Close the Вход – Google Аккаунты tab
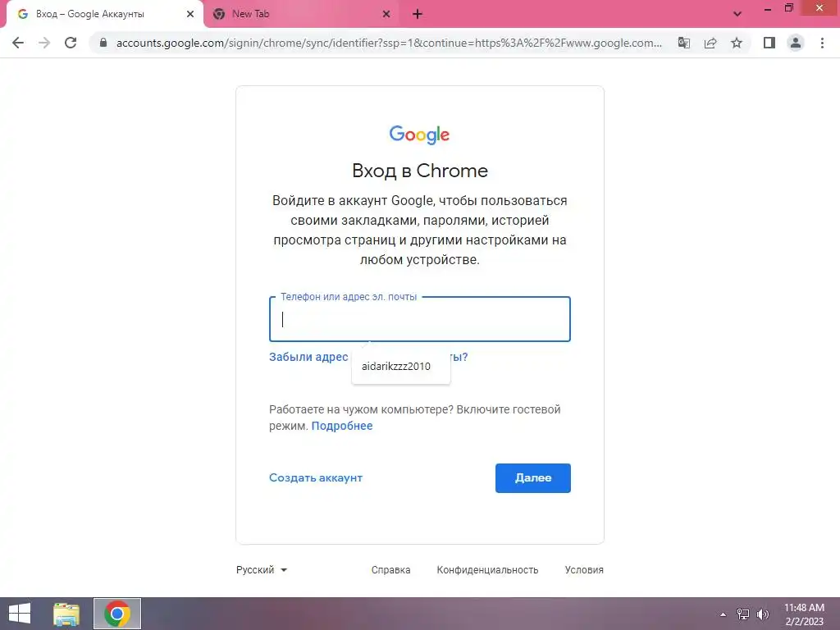The height and width of the screenshot is (630, 840). pos(190,14)
